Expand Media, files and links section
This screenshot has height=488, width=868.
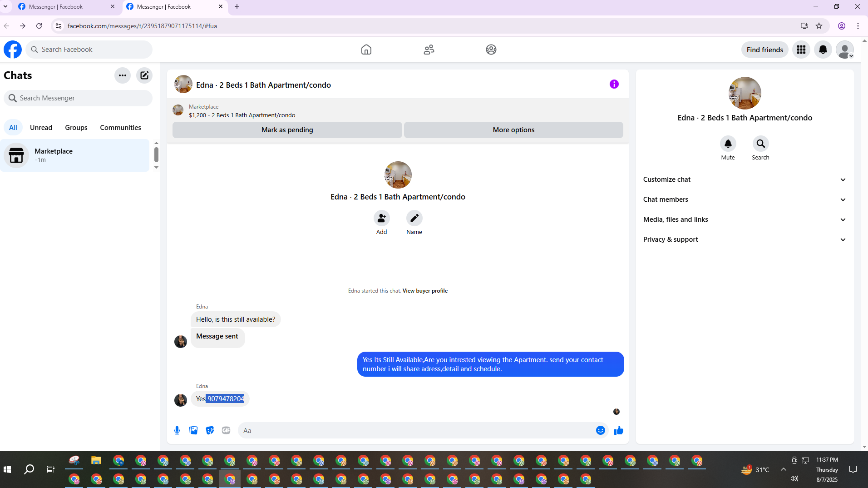(745, 219)
